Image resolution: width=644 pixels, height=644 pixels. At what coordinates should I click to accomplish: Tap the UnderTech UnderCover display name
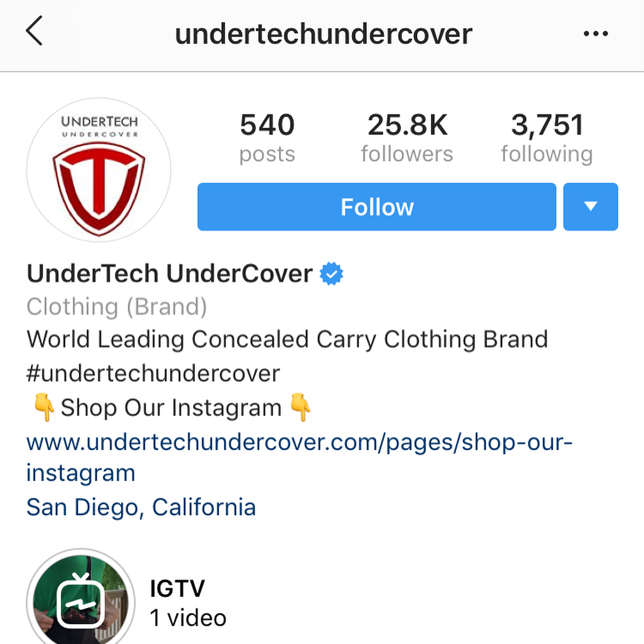pyautogui.click(x=169, y=274)
